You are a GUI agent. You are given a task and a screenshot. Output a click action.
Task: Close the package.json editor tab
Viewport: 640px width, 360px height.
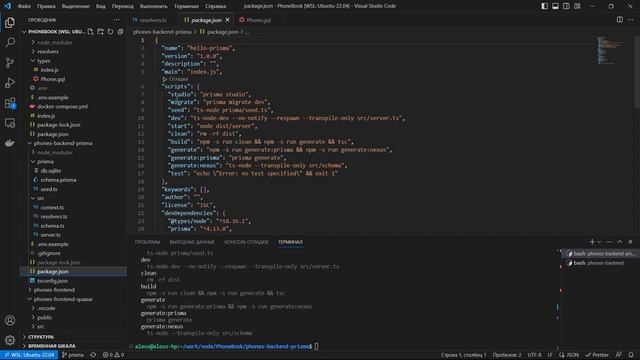pyautogui.click(x=227, y=20)
